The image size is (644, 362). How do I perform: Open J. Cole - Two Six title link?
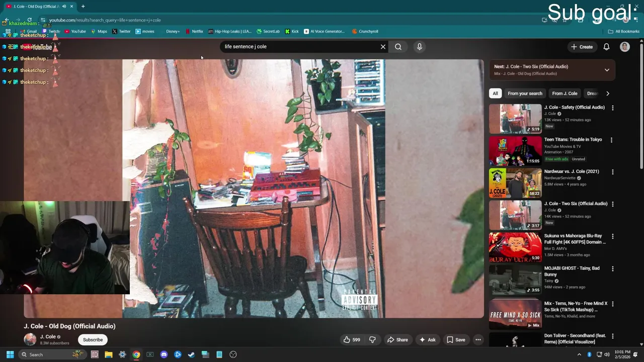point(576,204)
